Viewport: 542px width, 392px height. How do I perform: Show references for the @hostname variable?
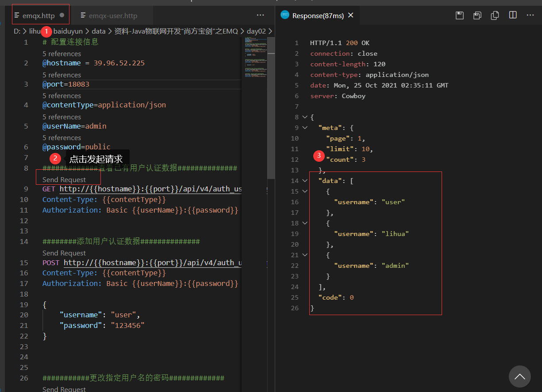coord(62,53)
